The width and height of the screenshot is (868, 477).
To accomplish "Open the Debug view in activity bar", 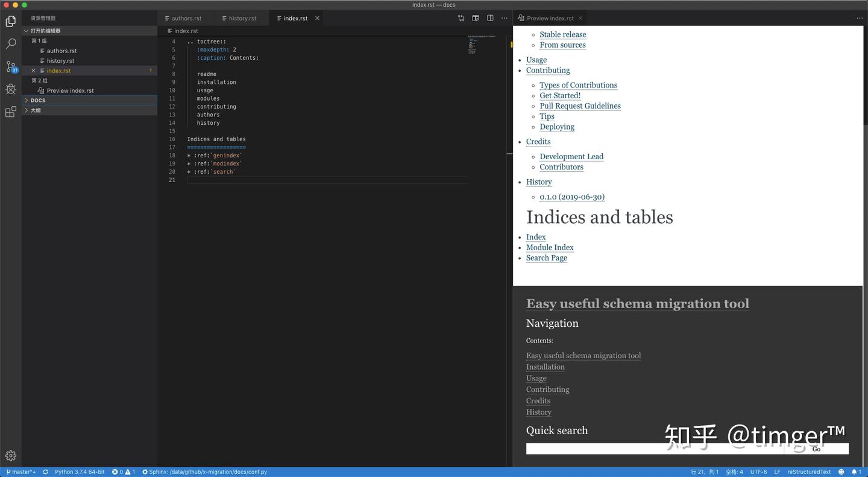I will coord(11,89).
